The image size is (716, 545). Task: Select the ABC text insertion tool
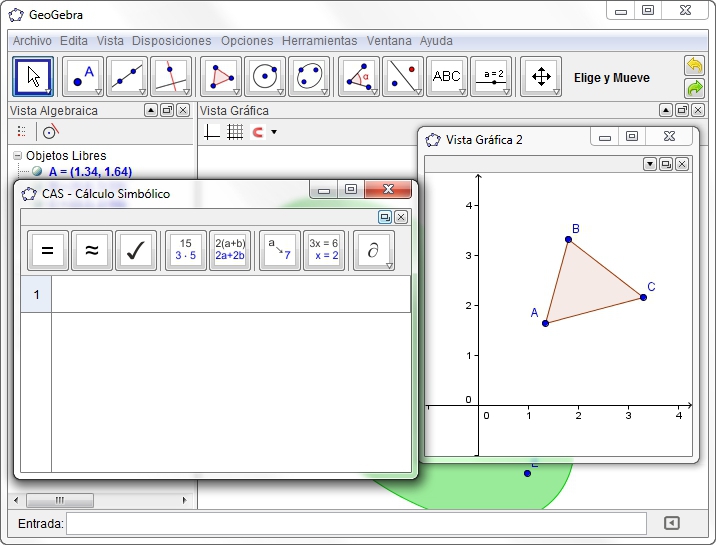coord(447,77)
